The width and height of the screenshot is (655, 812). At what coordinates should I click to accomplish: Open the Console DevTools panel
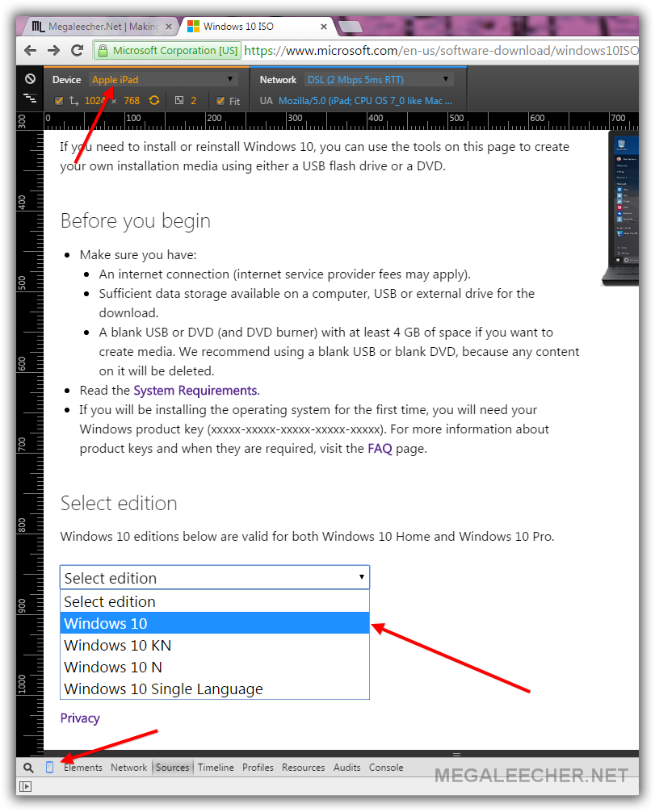[x=386, y=768]
